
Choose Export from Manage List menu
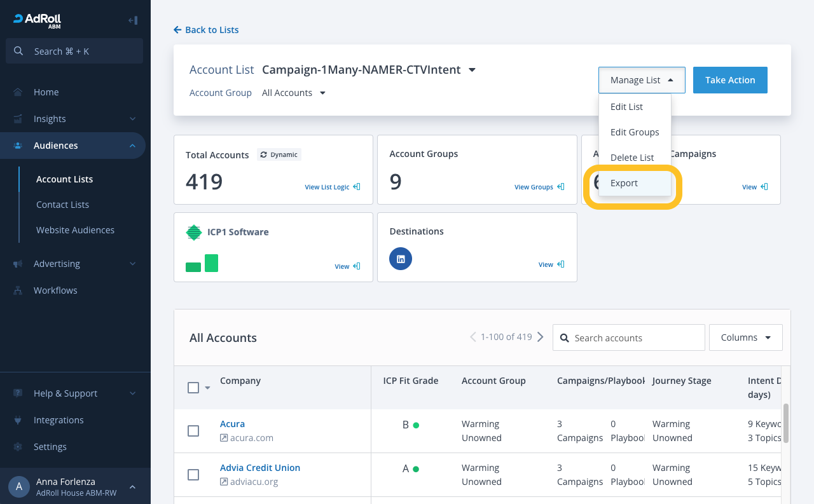pyautogui.click(x=624, y=183)
